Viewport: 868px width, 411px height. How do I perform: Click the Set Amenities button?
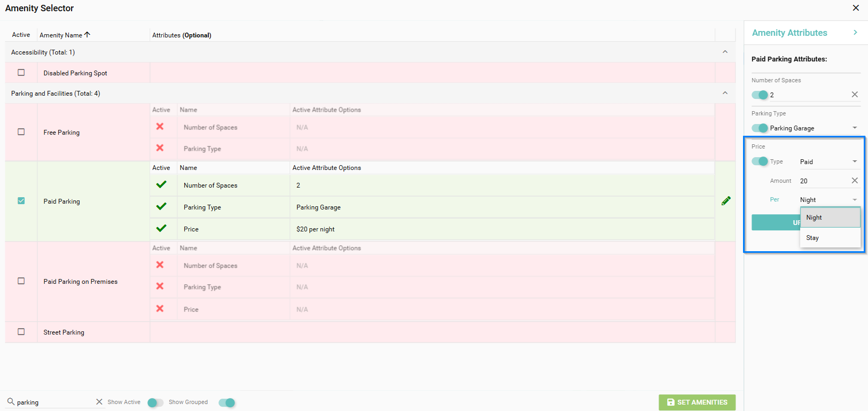697,402
